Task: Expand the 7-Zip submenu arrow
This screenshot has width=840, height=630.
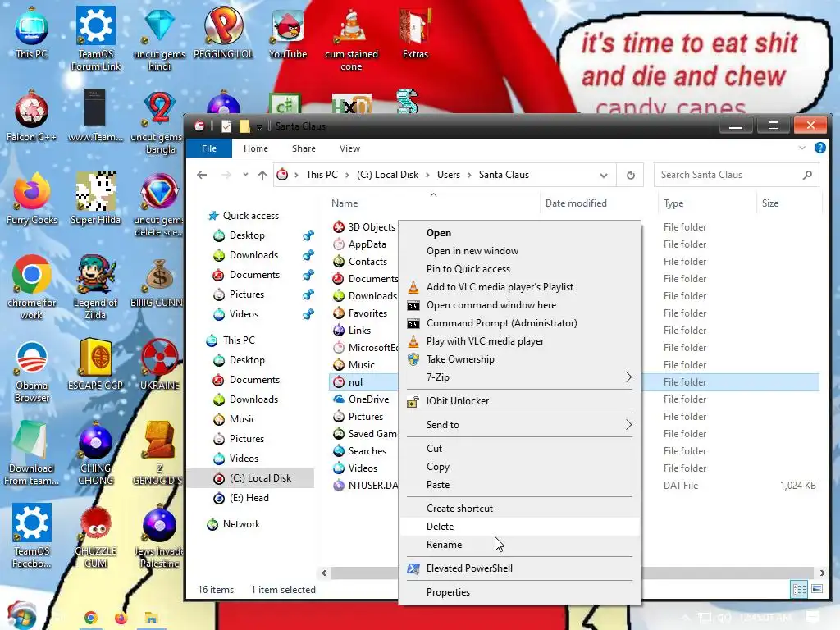Action: pos(629,377)
